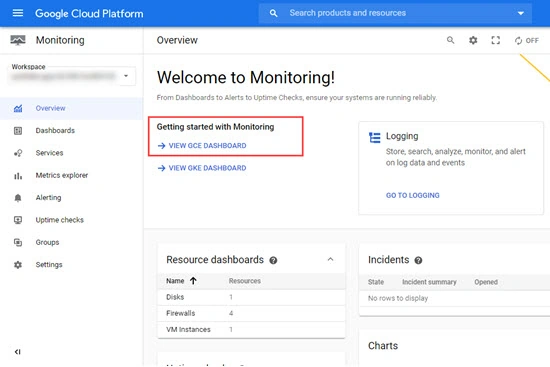Click the Overview chart icon

coord(18,108)
